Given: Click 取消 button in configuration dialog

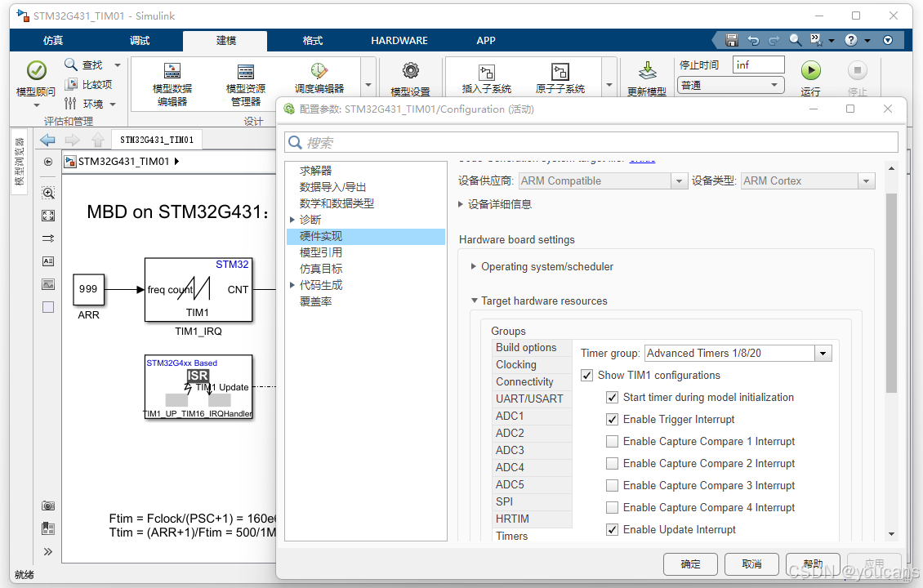Looking at the screenshot, I should tap(751, 563).
